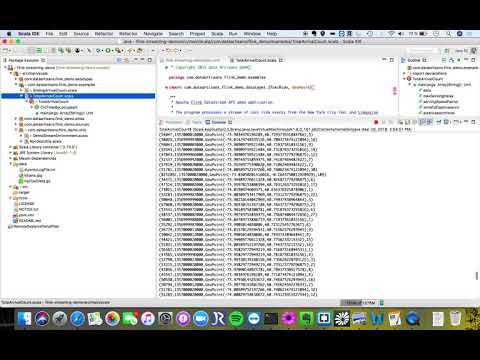This screenshot has width=480, height=360.
Task: Collapse the src/main/scala folder node
Action: (11, 73)
